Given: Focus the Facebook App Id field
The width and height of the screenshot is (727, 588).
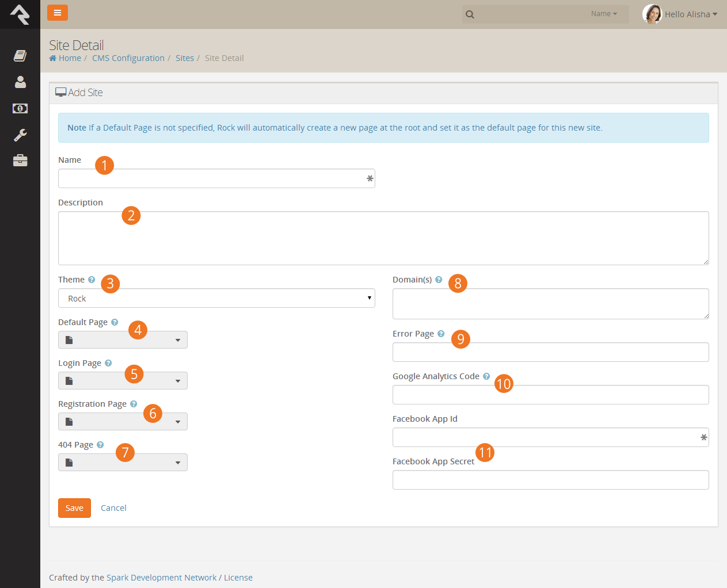Looking at the screenshot, I should coord(551,437).
